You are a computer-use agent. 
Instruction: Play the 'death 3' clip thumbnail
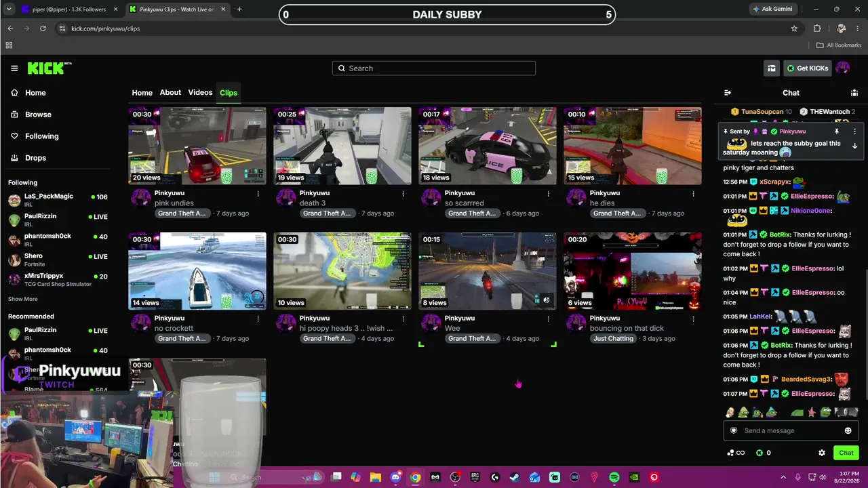342,146
